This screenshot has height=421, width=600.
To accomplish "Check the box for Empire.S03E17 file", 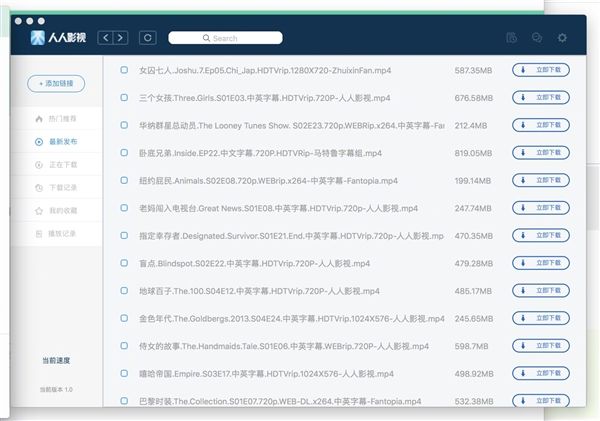I will point(124,373).
